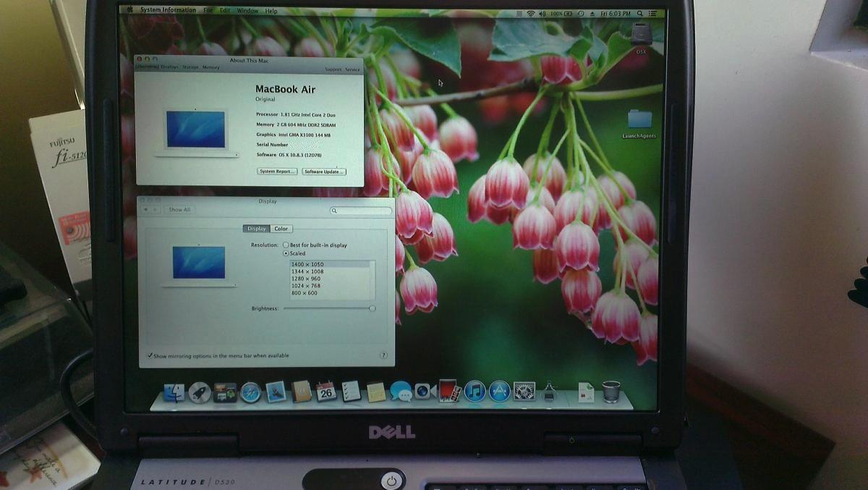This screenshot has height=490, width=868.
Task: Click Support link in About This Mac
Action: click(333, 69)
